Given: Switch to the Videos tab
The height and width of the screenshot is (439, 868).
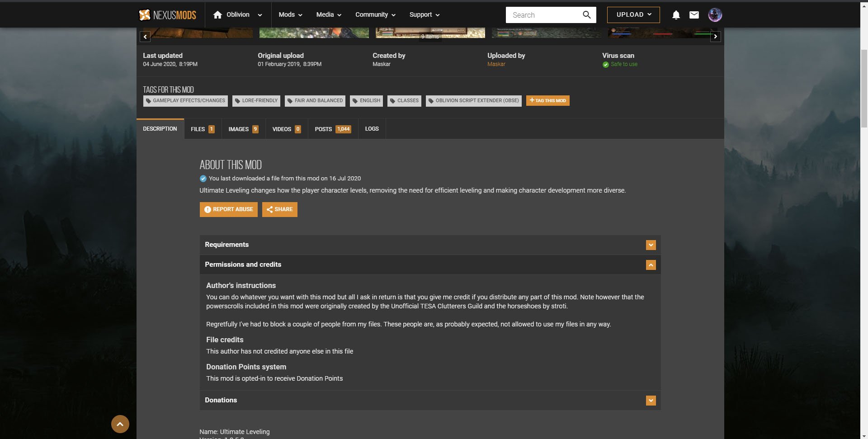Looking at the screenshot, I should point(287,129).
